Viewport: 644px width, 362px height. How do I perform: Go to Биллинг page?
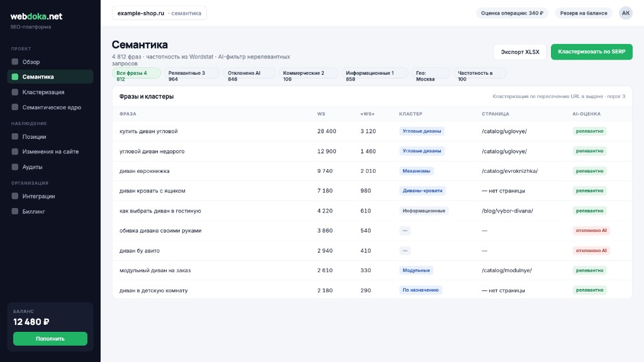(50, 211)
